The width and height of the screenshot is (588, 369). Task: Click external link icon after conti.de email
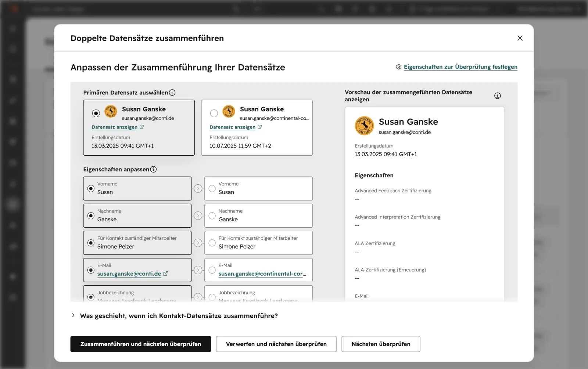166,274
